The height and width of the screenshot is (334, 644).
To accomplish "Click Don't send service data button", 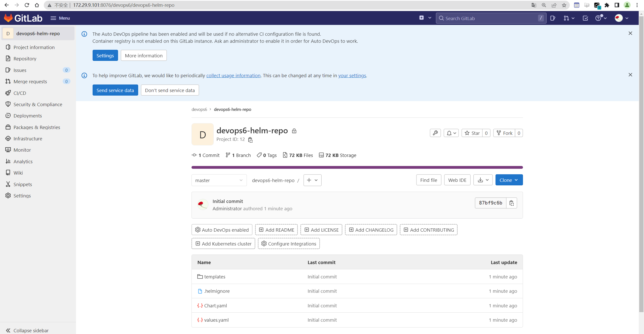I will [x=170, y=90].
